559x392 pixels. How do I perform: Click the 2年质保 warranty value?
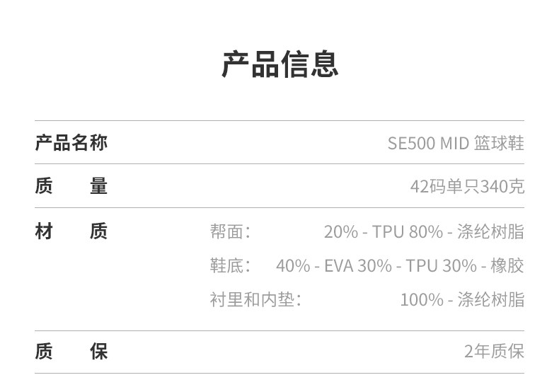tap(494, 352)
